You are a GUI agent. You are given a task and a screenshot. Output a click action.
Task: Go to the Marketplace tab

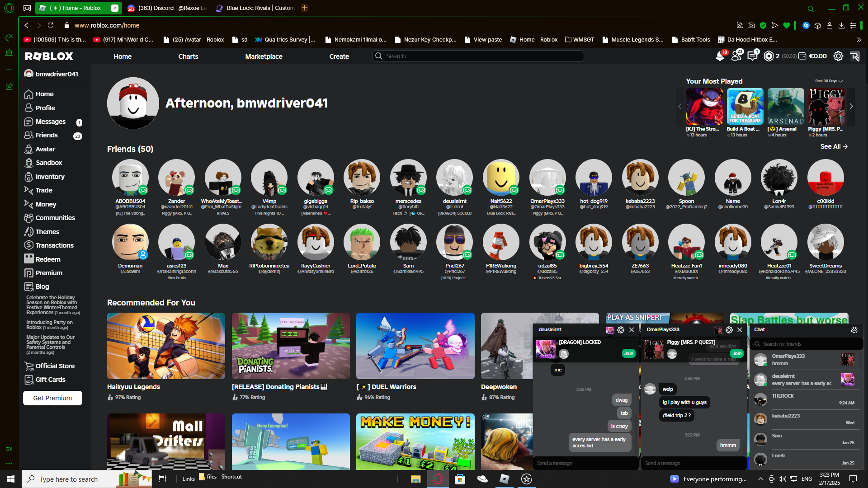pos(264,56)
